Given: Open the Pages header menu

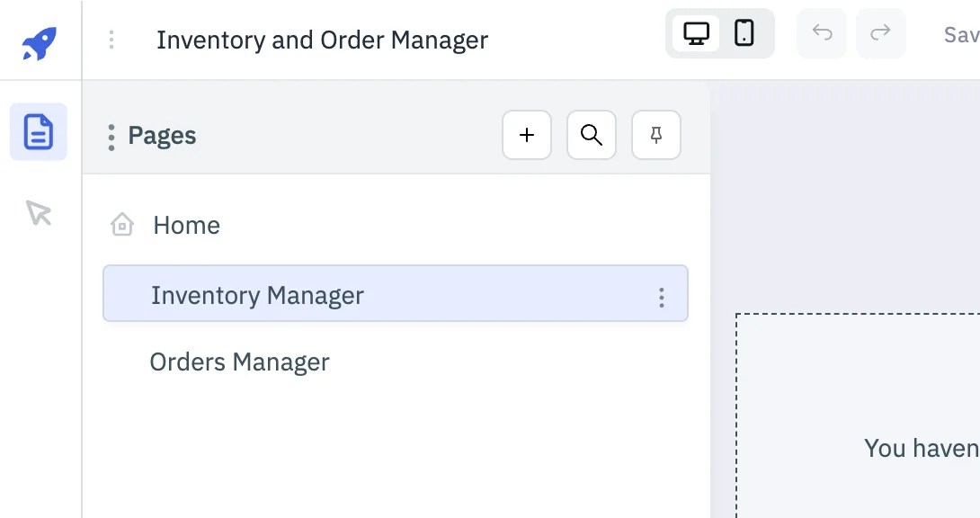Looking at the screenshot, I should pyautogui.click(x=111, y=135).
